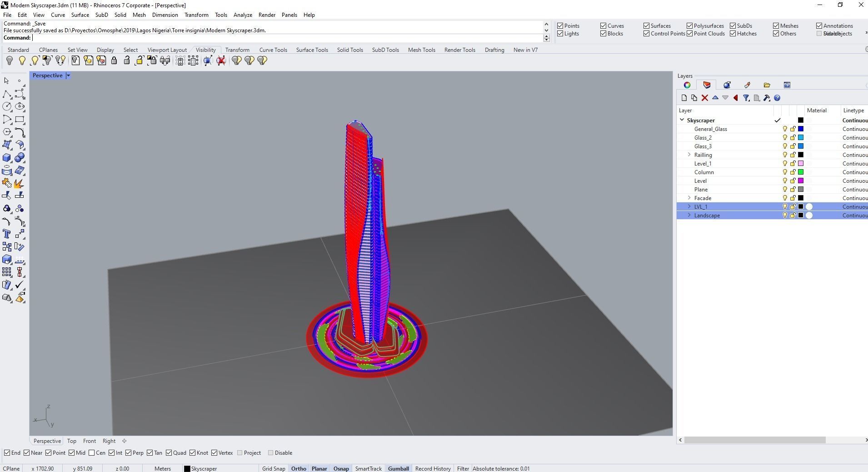This screenshot has height=472, width=868.
Task: Expand the LVL_1 layer
Action: click(x=689, y=207)
